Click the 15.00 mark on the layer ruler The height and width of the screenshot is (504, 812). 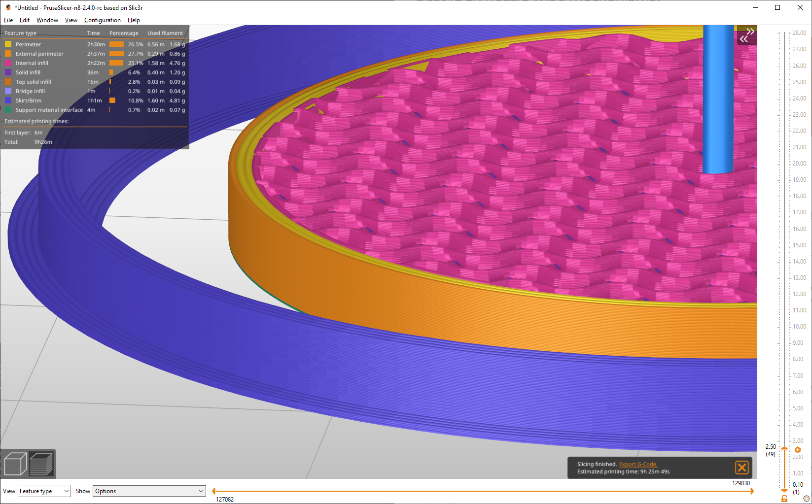coord(799,245)
